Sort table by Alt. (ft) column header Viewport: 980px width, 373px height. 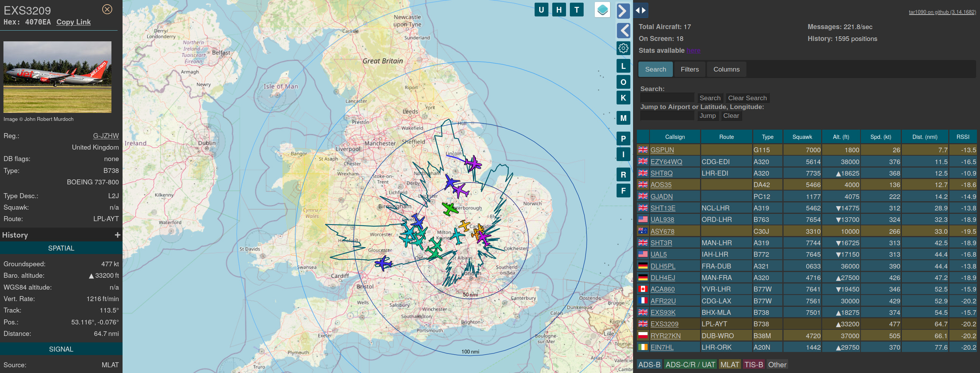841,137
